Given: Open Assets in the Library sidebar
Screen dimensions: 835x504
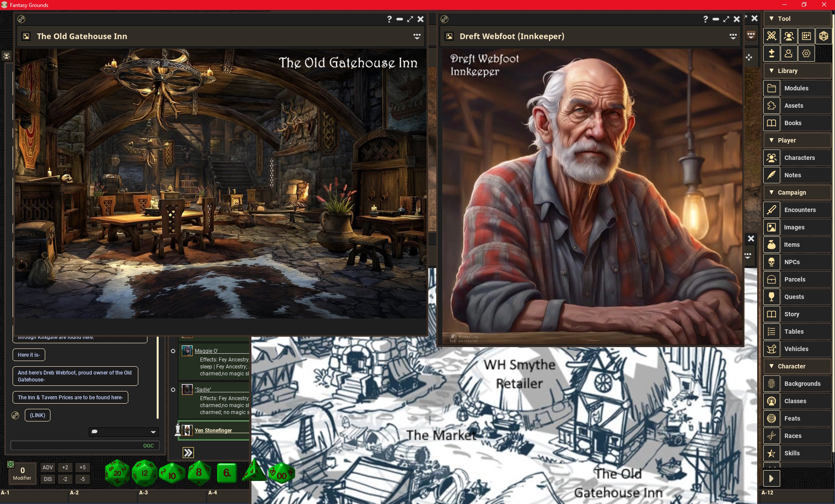Looking at the screenshot, I should tap(797, 106).
